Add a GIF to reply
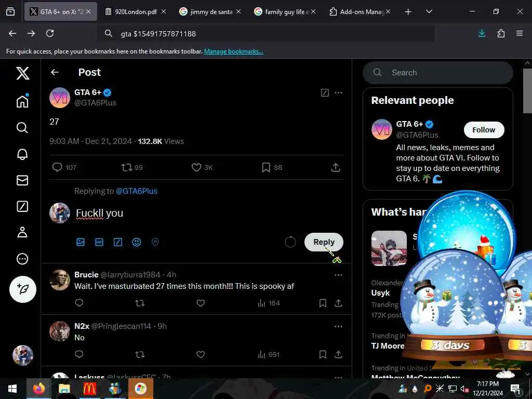The image size is (532, 399). 99,242
